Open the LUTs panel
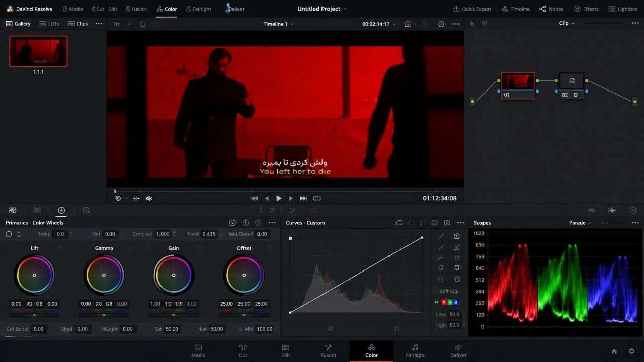Screen dimensions: 644x362 (49, 24)
